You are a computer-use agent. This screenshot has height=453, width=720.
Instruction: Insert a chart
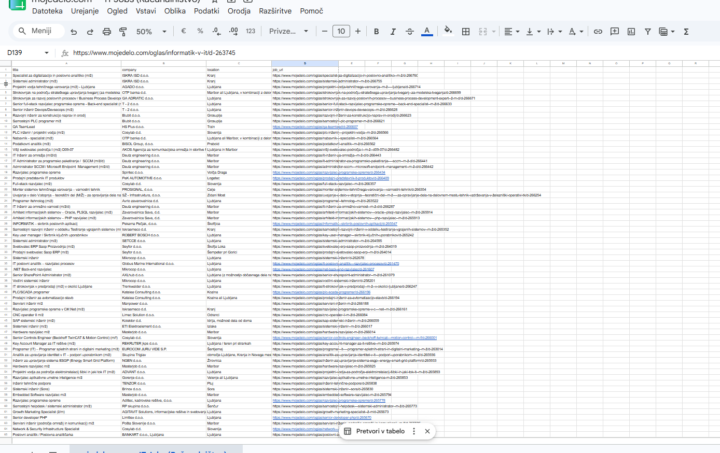tap(631, 32)
